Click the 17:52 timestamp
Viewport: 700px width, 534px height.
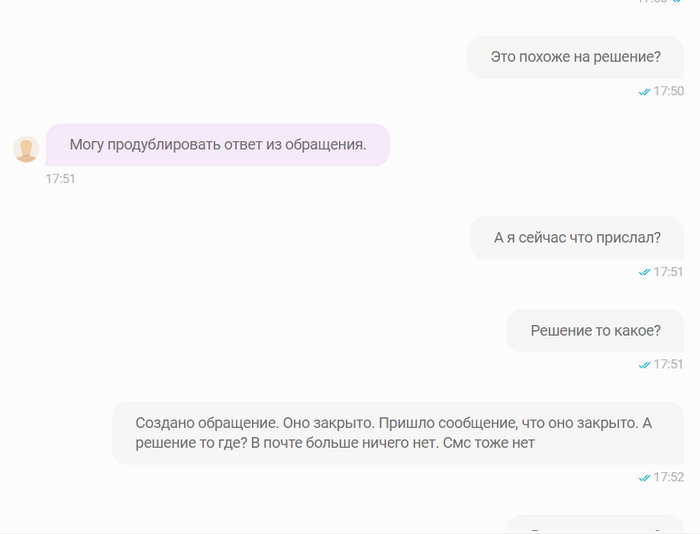coord(669,478)
